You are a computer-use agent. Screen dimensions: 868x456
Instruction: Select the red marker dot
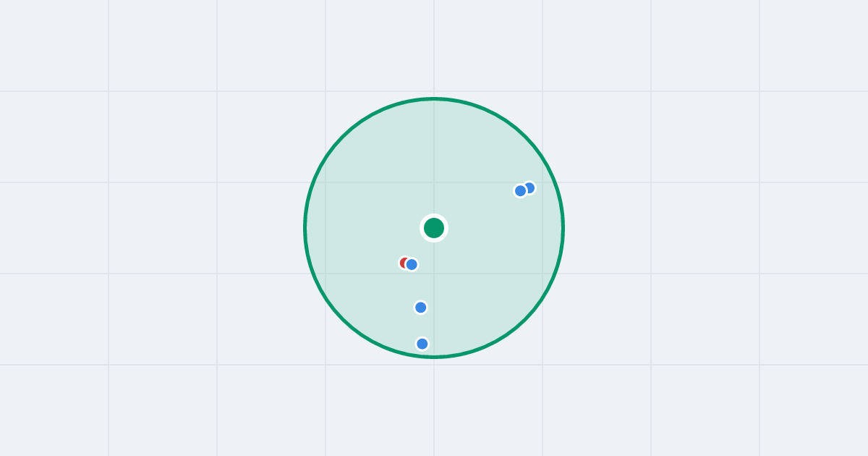[x=404, y=263]
